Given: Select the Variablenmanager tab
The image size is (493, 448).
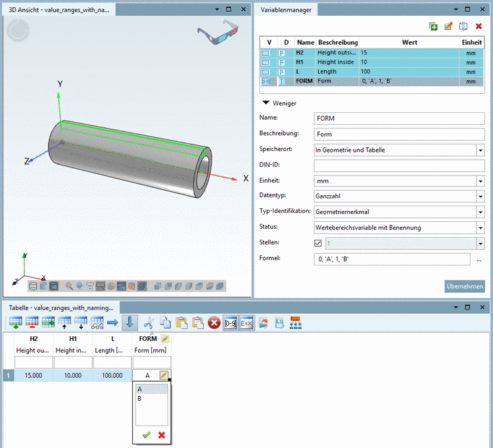Looking at the screenshot, I should tap(286, 9).
